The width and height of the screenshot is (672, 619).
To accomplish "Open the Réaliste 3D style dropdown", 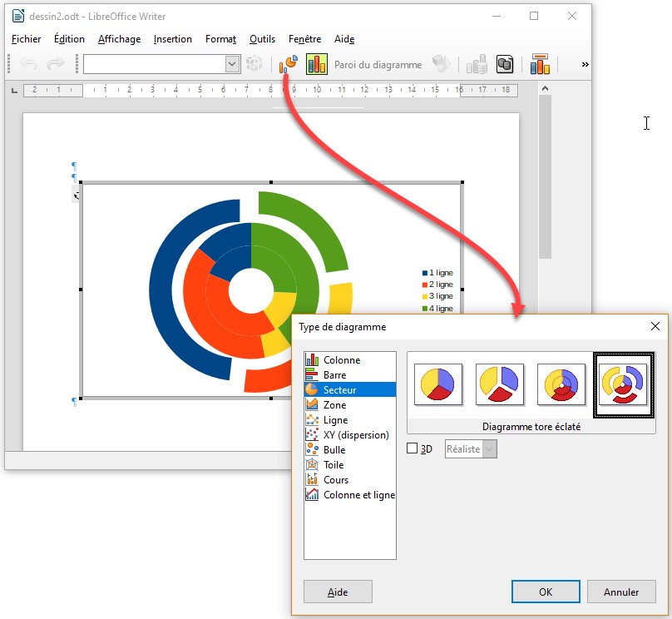I will pyautogui.click(x=489, y=449).
